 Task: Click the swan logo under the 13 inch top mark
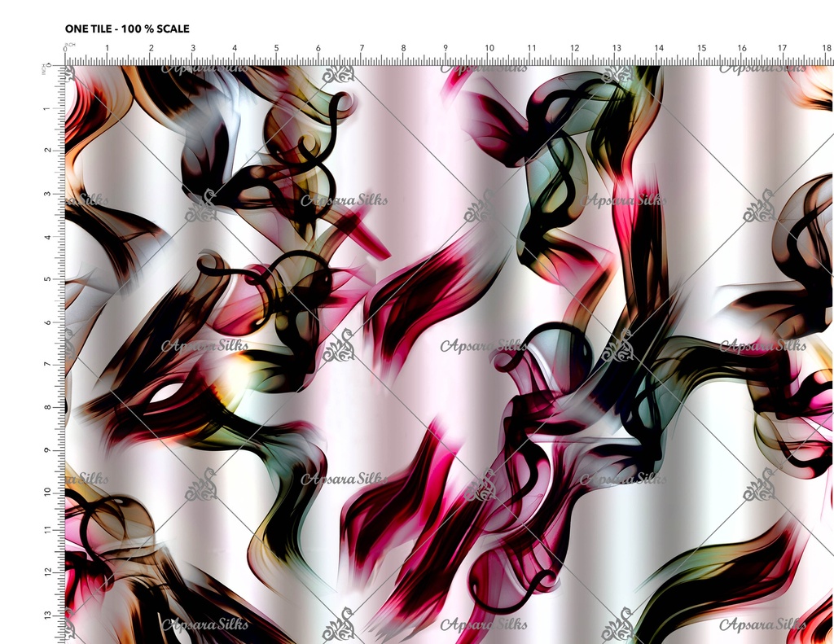(x=617, y=75)
